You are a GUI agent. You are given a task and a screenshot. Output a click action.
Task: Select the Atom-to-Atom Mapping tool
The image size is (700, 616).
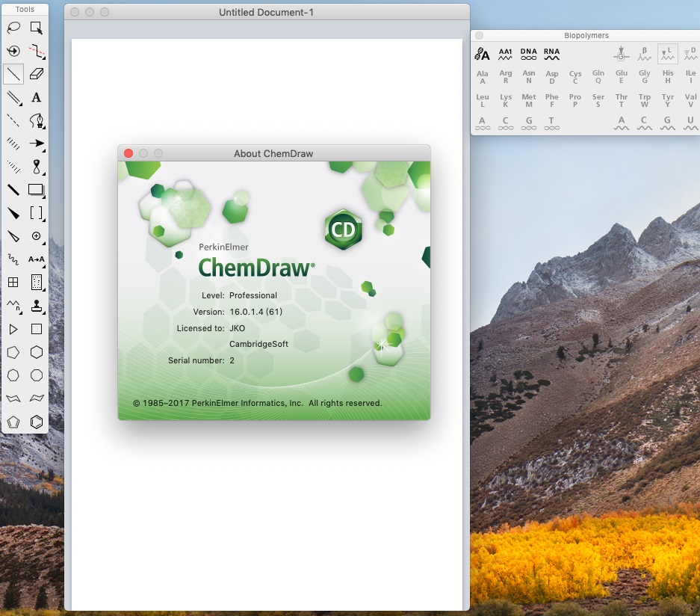[37, 259]
